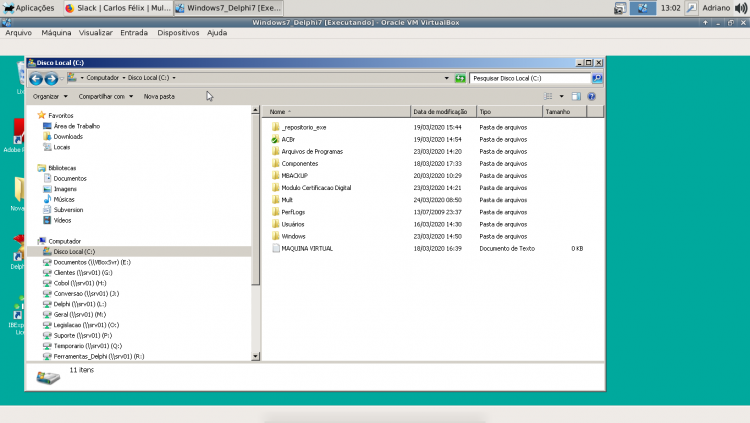Open the address bar history dropdown arrow
The image size is (750, 423).
click(x=446, y=78)
